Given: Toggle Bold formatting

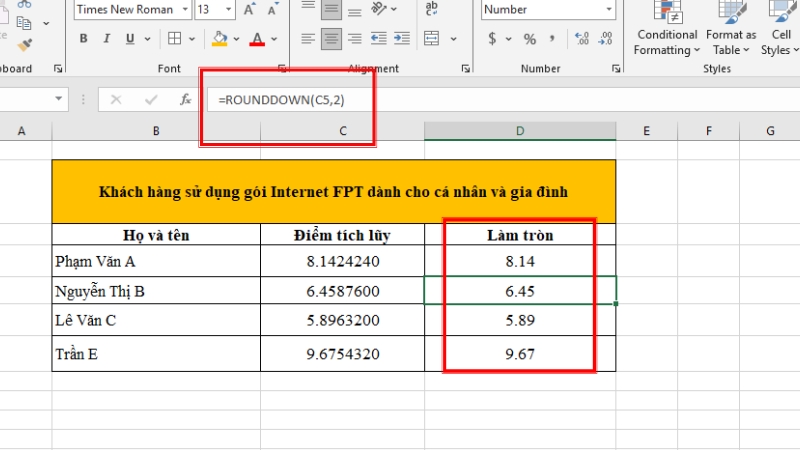Looking at the screenshot, I should pyautogui.click(x=84, y=39).
